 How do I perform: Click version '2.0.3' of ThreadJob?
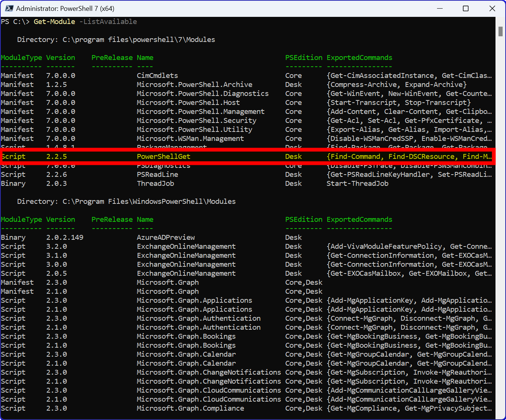[x=57, y=184]
